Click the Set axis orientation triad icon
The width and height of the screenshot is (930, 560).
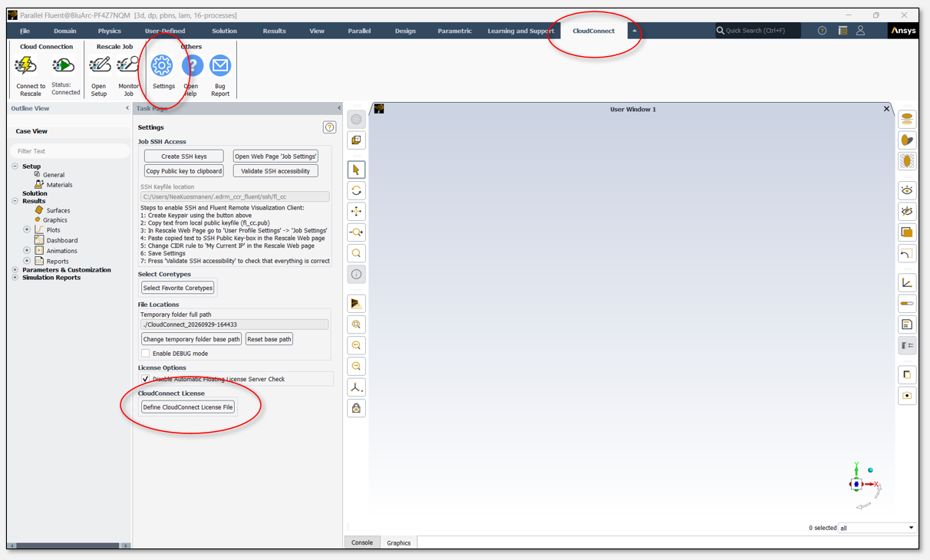click(x=356, y=387)
